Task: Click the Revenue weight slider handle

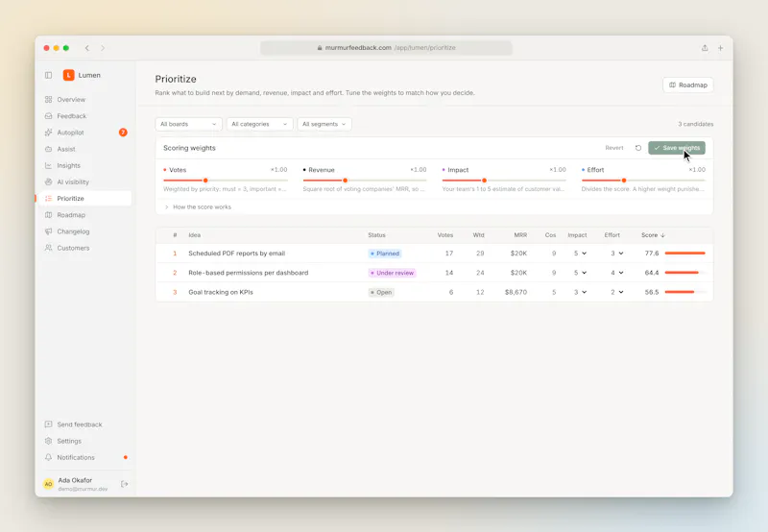Action: (x=346, y=181)
